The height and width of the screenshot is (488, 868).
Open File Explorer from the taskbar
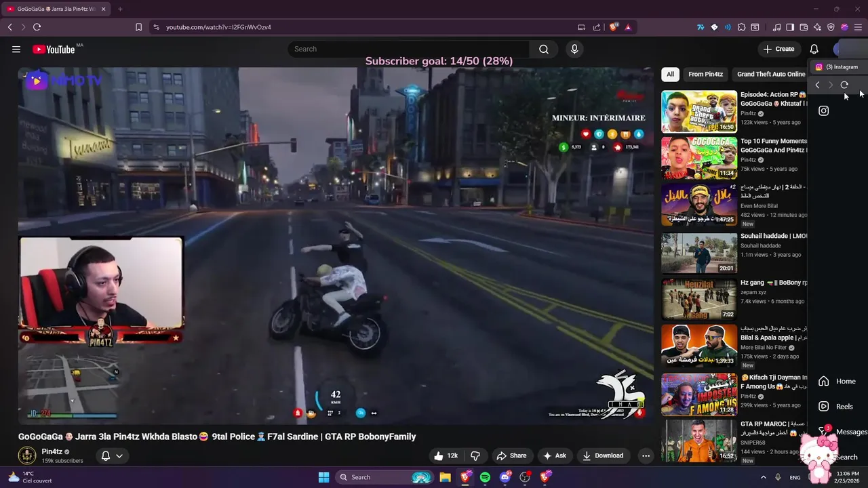[x=445, y=477]
